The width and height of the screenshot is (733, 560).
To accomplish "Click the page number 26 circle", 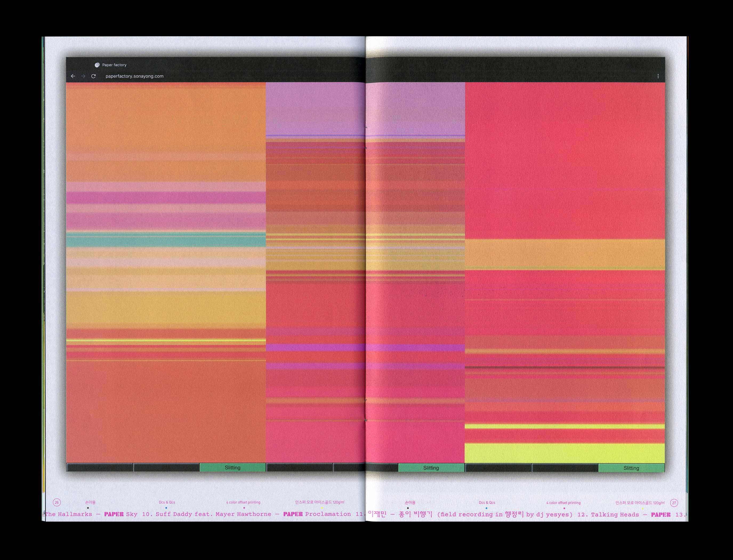I will pyautogui.click(x=57, y=503).
